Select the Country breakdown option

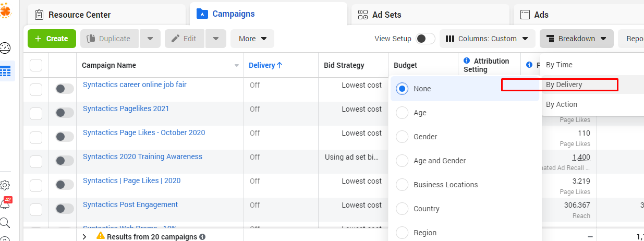coord(465,209)
